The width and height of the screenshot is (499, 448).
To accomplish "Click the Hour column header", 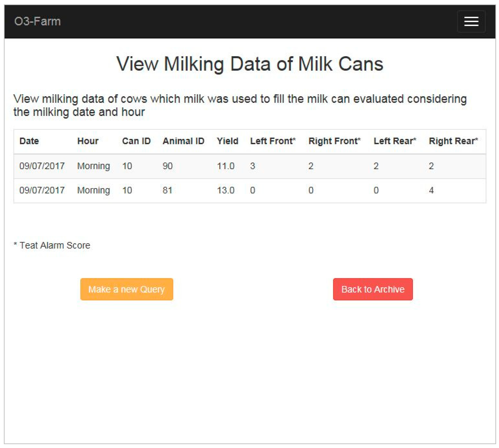I will tap(88, 141).
